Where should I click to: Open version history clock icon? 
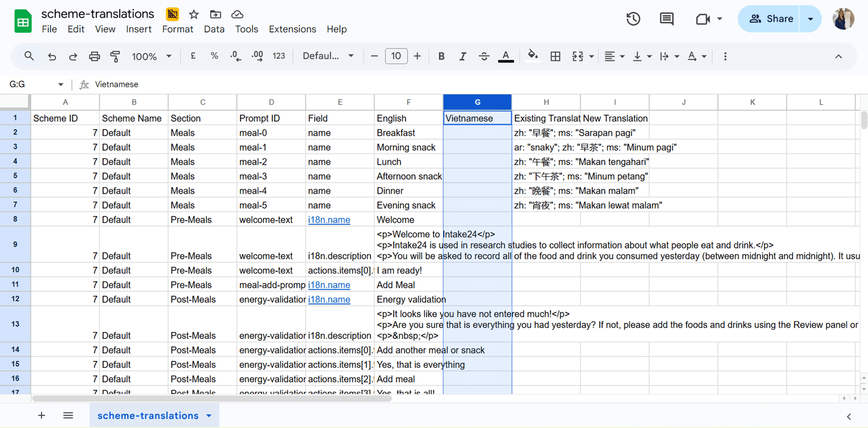(x=633, y=19)
